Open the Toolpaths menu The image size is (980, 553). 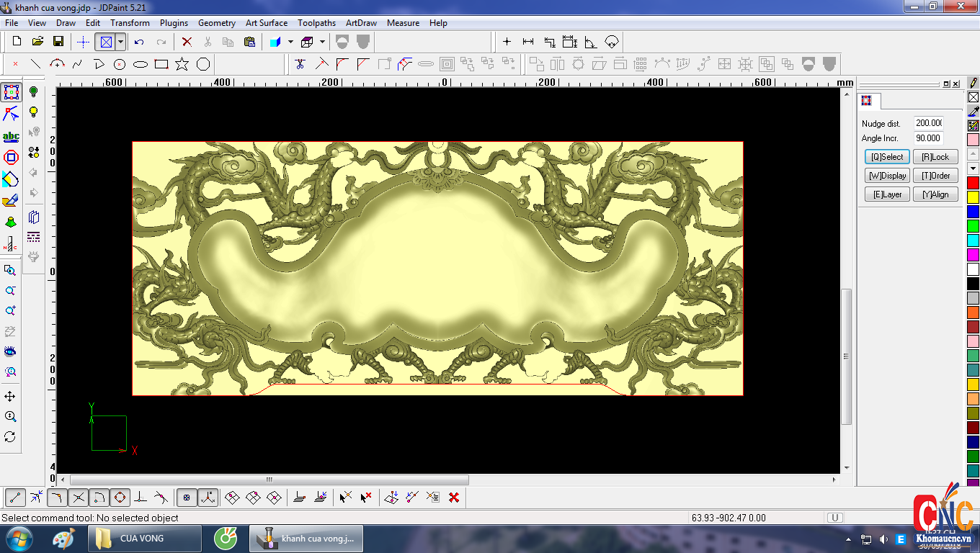tap(316, 23)
